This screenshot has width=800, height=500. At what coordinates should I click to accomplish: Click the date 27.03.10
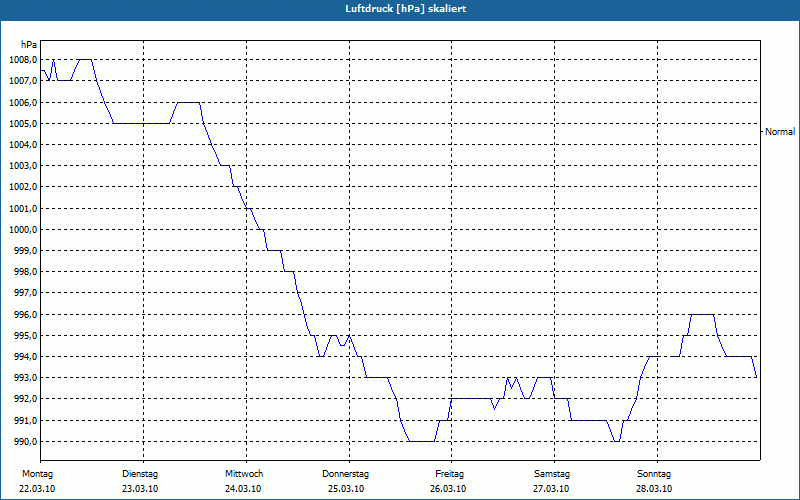[551, 489]
